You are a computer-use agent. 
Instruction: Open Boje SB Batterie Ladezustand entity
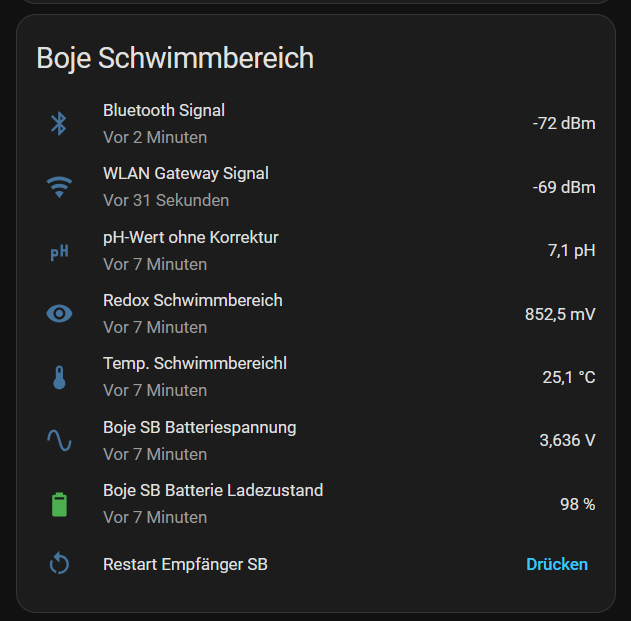[213, 490]
